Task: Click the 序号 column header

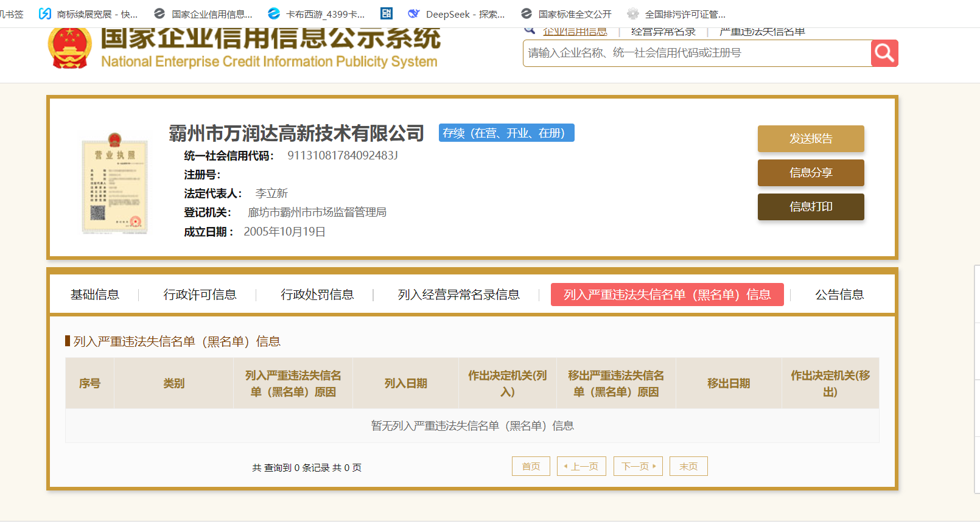Action: coord(89,383)
